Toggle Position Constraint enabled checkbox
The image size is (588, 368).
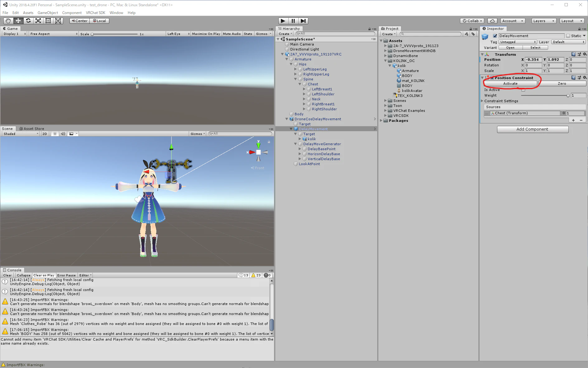pyautogui.click(x=492, y=78)
